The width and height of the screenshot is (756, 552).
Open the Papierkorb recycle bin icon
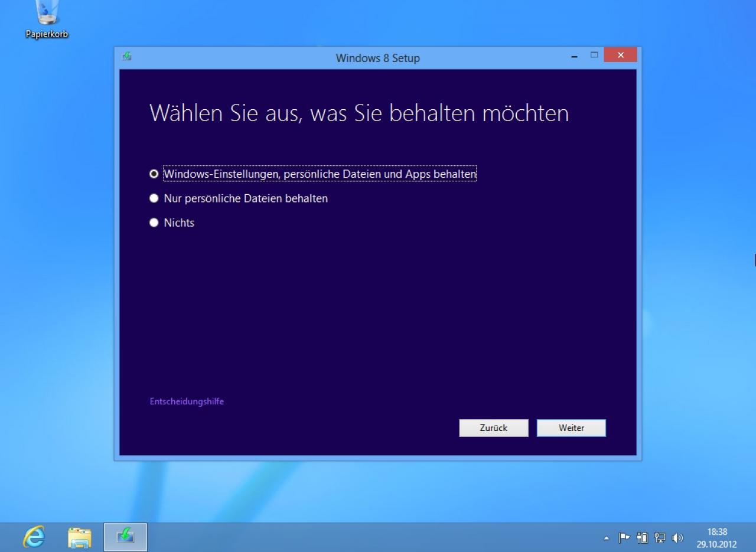point(47,19)
